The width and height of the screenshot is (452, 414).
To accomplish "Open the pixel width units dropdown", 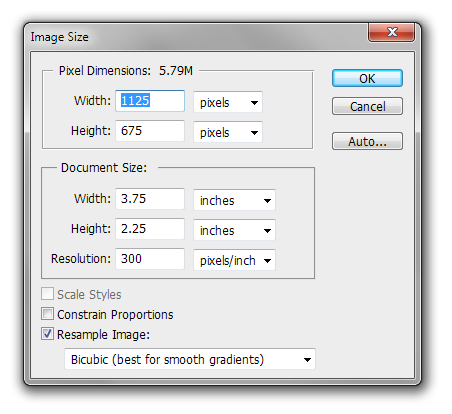I will click(228, 102).
